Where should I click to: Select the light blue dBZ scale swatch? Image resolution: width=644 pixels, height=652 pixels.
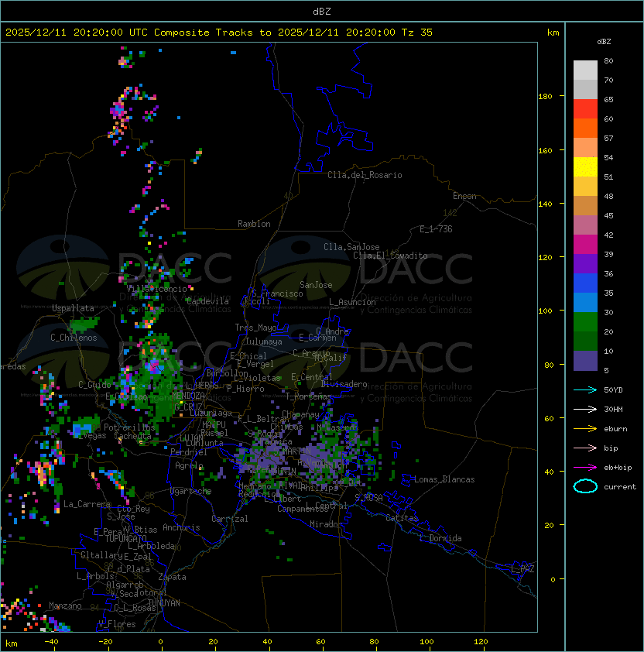click(585, 302)
